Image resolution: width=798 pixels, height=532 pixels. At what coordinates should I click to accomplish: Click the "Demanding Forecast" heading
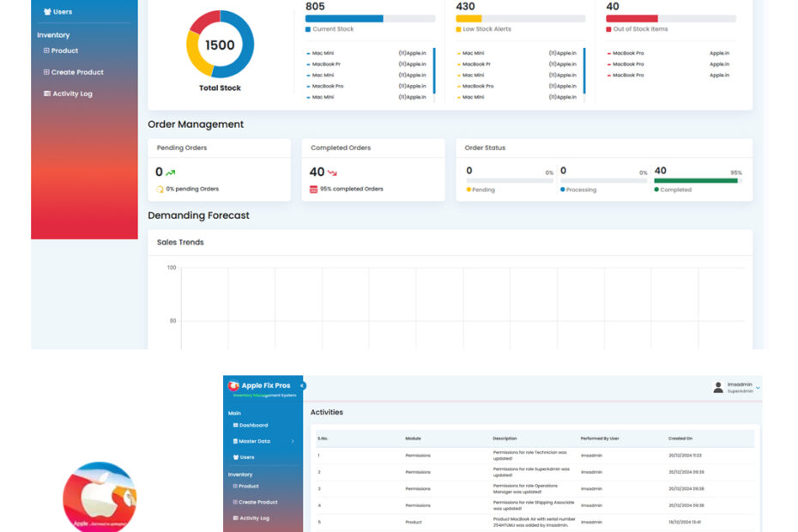point(198,215)
